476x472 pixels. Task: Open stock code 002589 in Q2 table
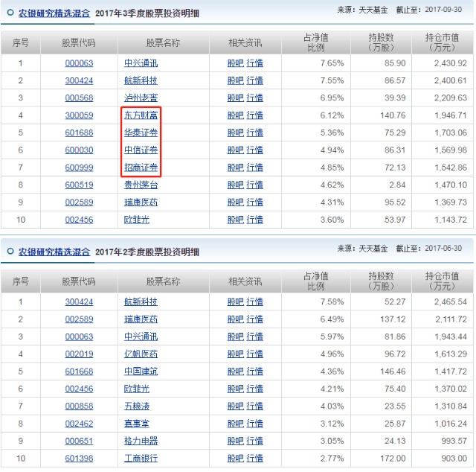click(79, 319)
